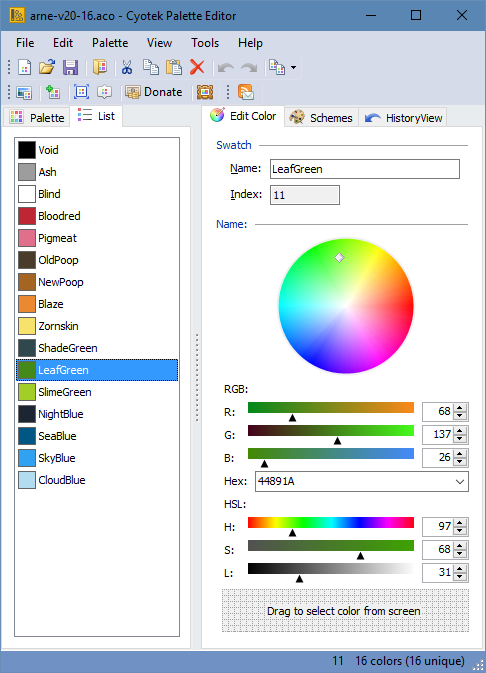The height and width of the screenshot is (673, 486).
Task: Click in the swatch Name text field
Action: [364, 169]
